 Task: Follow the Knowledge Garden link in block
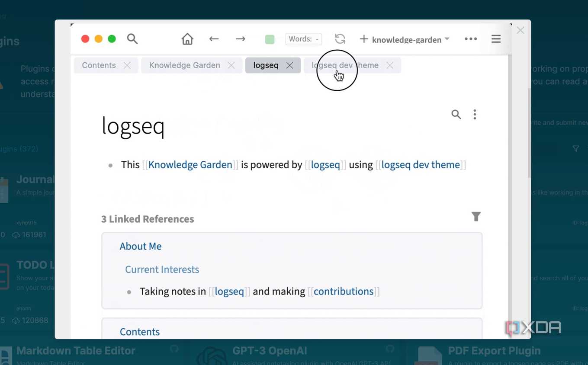[x=190, y=165]
